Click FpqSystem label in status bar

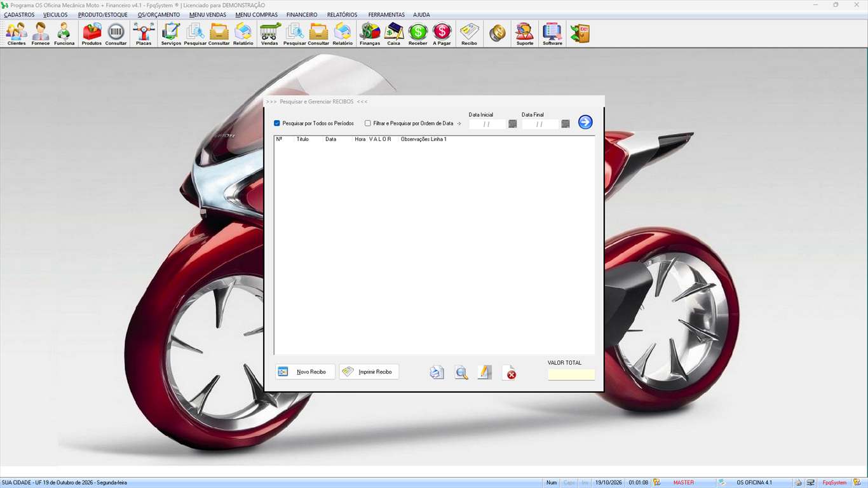(x=834, y=482)
